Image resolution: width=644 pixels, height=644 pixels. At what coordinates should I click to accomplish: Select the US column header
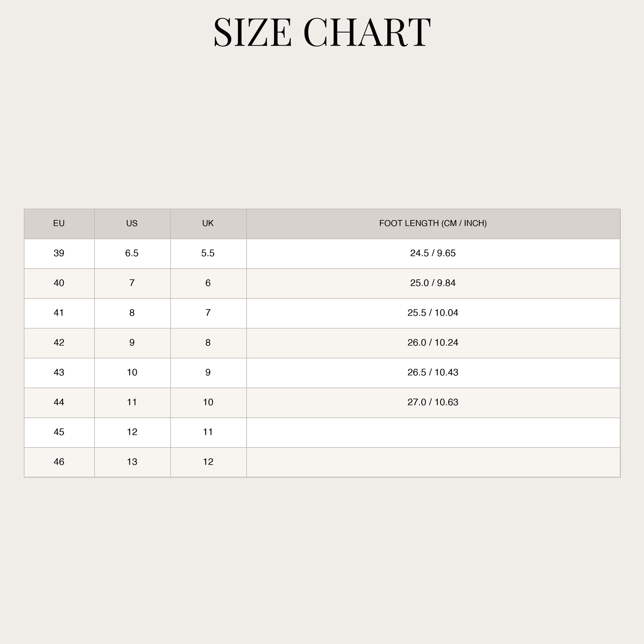[x=132, y=224]
